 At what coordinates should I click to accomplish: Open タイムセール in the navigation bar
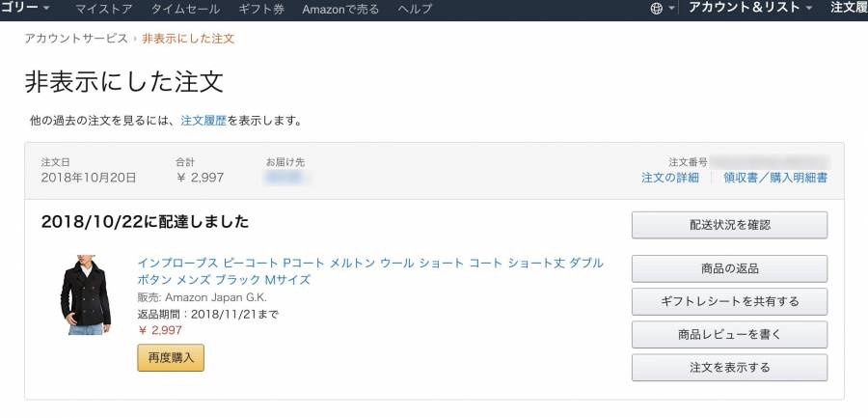click(x=185, y=9)
